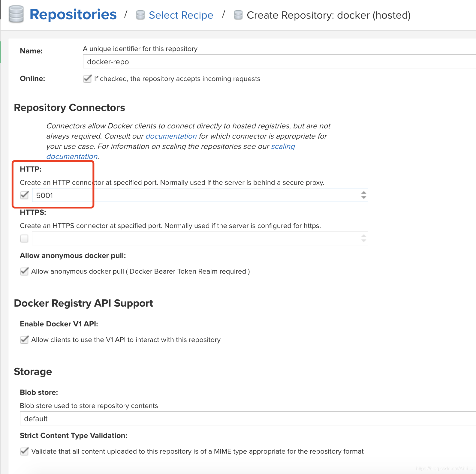Toggle the HTTP connector checkbox
The image size is (476, 474).
pos(24,195)
